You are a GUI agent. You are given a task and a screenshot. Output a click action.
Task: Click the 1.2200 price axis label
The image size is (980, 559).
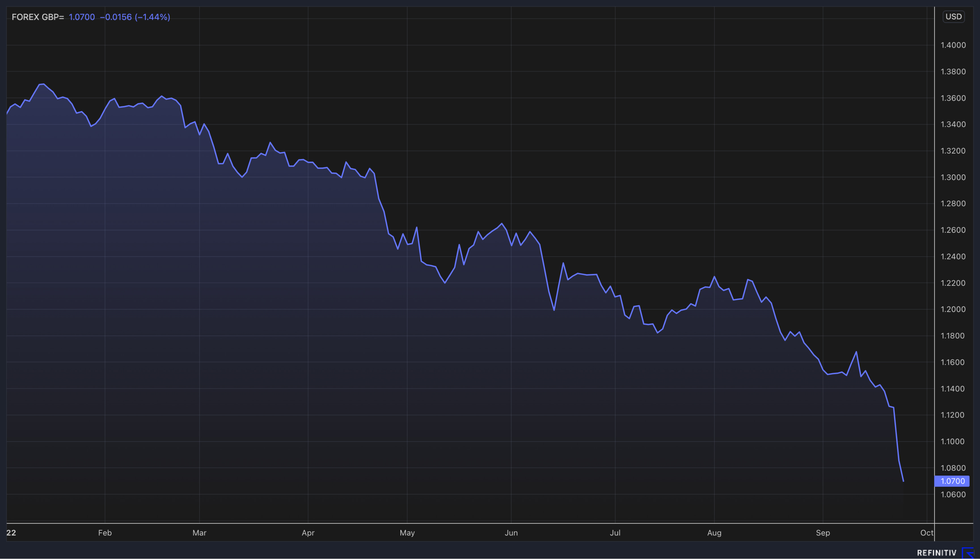[x=953, y=283]
